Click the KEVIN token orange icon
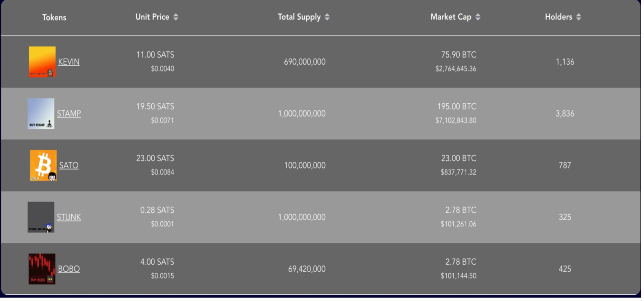The width and height of the screenshot is (644, 301). point(42,62)
